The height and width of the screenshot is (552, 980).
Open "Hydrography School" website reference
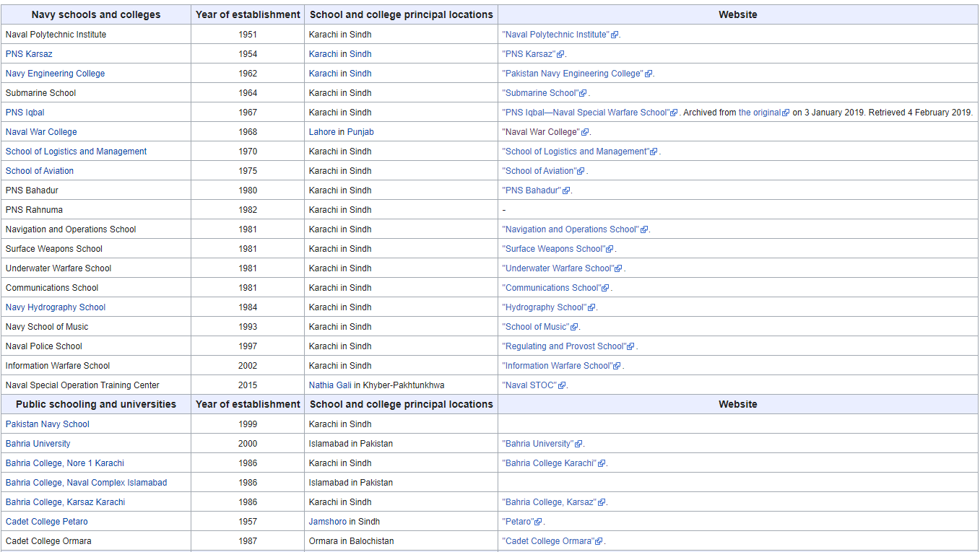(x=545, y=307)
